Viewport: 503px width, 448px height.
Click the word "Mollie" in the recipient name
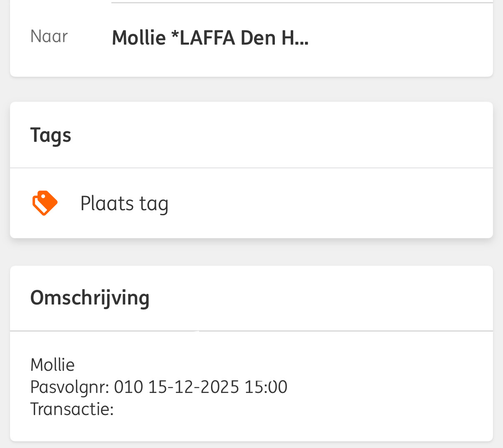[139, 38]
